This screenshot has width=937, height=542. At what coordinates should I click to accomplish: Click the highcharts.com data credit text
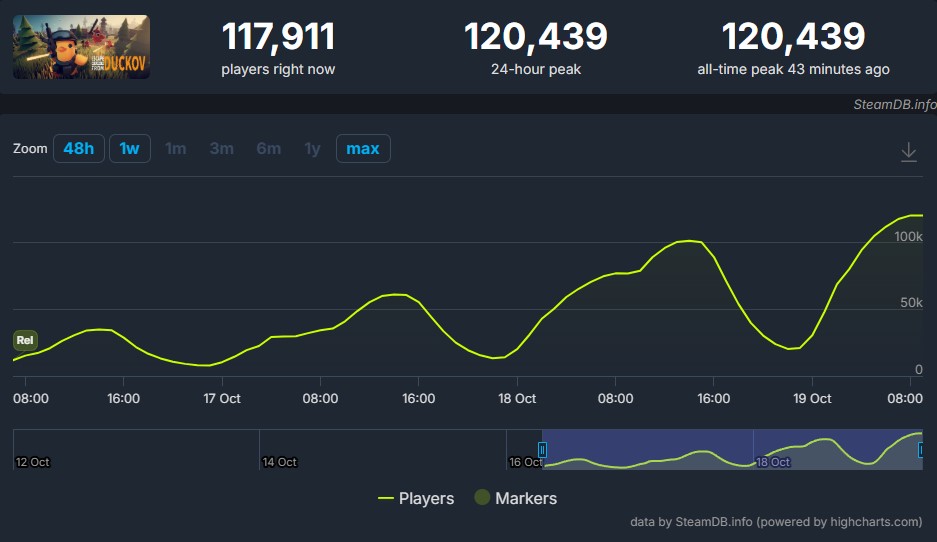[775, 521]
